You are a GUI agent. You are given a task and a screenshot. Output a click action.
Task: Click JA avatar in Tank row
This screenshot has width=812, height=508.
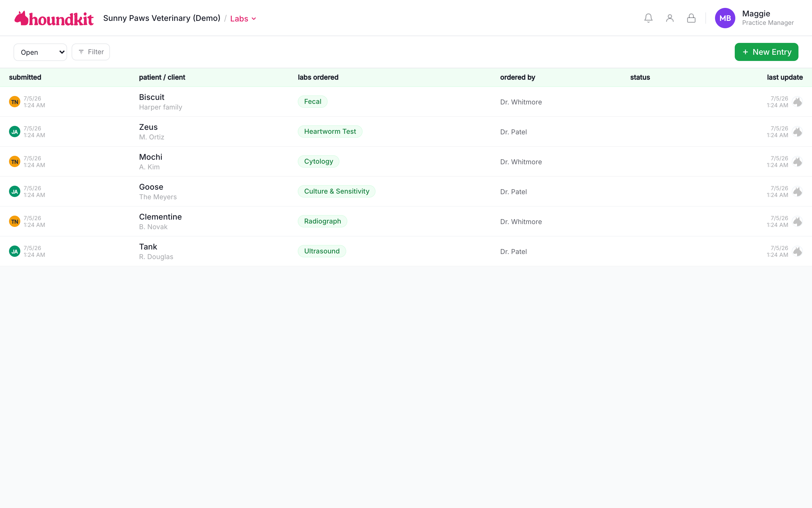(x=14, y=251)
